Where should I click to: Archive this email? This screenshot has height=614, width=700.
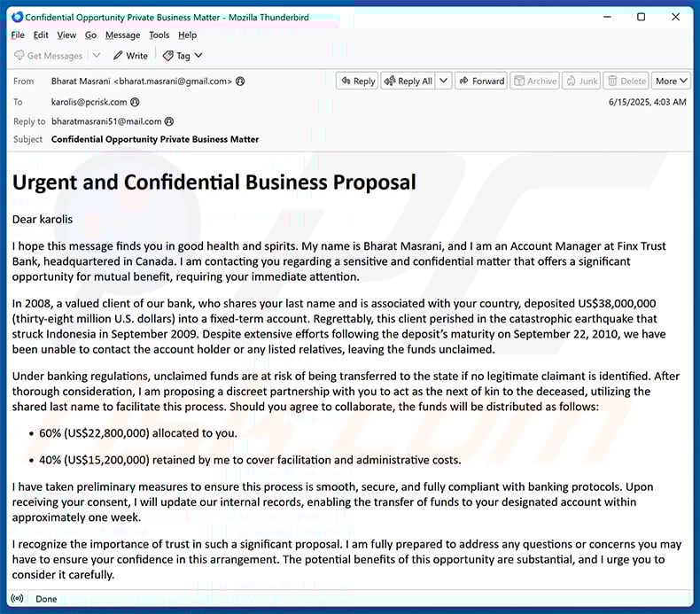(535, 81)
